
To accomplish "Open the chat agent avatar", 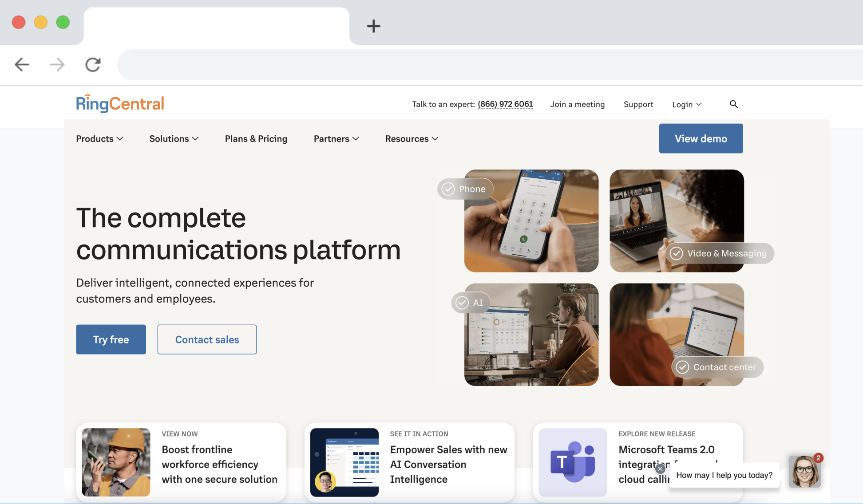I will [804, 472].
